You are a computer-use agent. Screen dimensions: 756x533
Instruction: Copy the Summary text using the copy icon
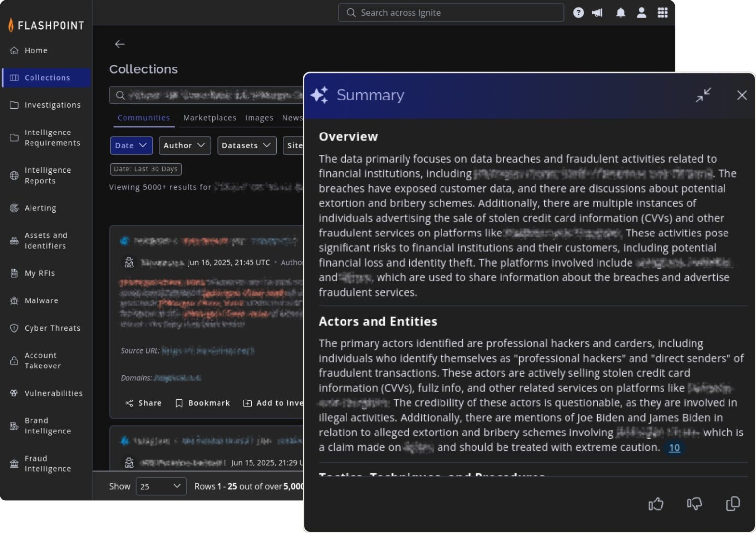click(732, 504)
